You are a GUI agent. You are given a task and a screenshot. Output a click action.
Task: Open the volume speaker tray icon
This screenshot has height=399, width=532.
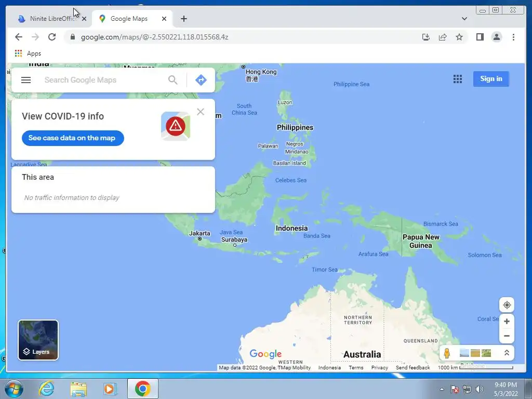(480, 389)
